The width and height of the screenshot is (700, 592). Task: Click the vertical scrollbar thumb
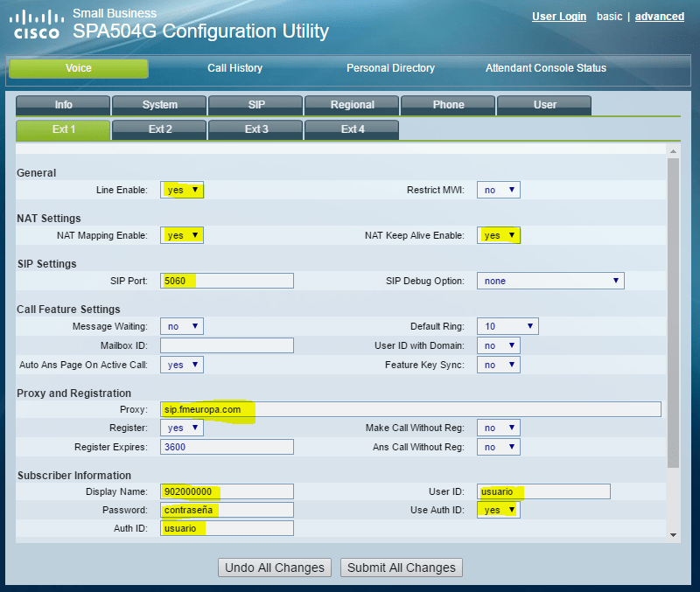(673, 312)
